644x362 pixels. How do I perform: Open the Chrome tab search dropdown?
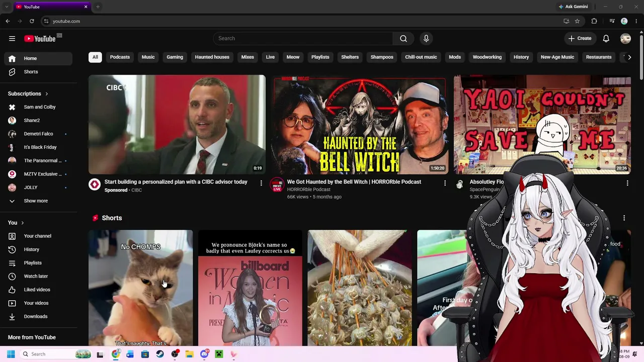point(7,7)
